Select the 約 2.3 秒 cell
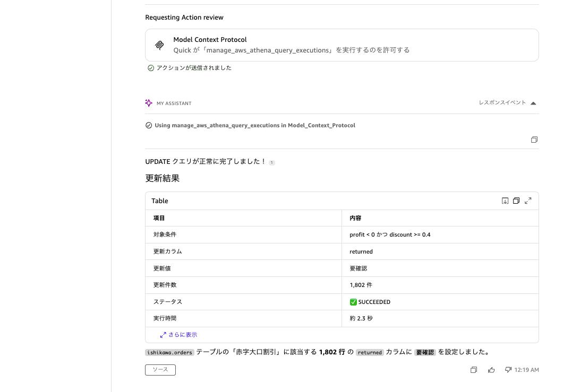572x392 pixels. pyautogui.click(x=440, y=318)
